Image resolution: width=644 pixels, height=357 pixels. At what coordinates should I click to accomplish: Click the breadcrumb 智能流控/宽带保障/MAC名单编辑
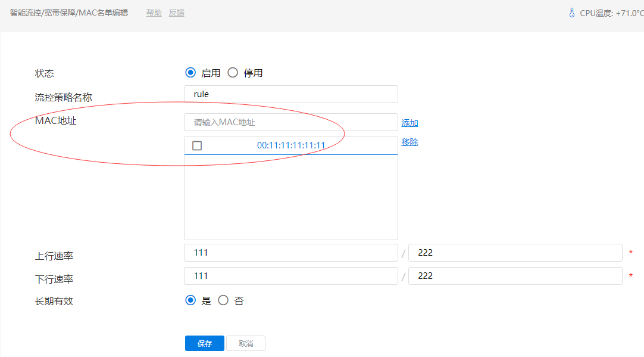(69, 13)
